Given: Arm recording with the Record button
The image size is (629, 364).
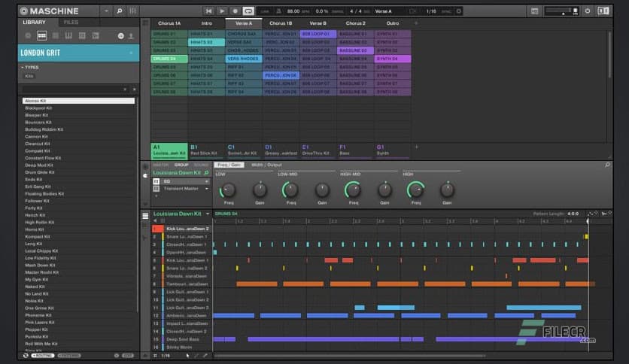Looking at the screenshot, I should pyautogui.click(x=235, y=11).
